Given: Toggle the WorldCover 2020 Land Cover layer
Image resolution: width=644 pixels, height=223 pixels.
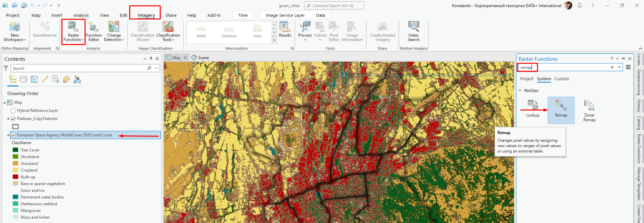Looking at the screenshot, I should point(13,135).
